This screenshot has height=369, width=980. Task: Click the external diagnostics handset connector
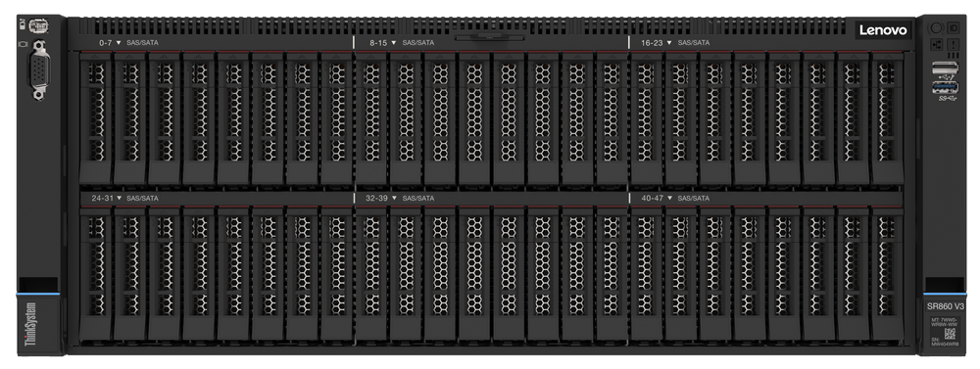click(38, 25)
